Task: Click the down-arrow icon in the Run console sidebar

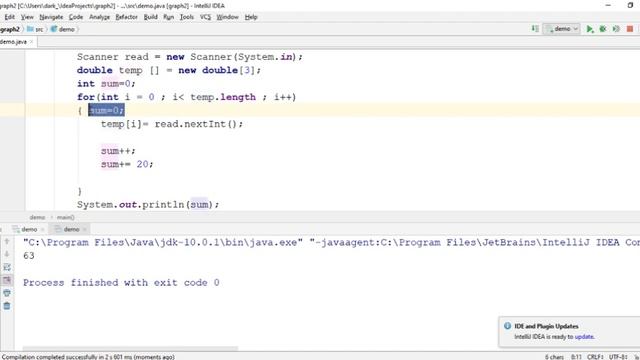Action: point(7,254)
